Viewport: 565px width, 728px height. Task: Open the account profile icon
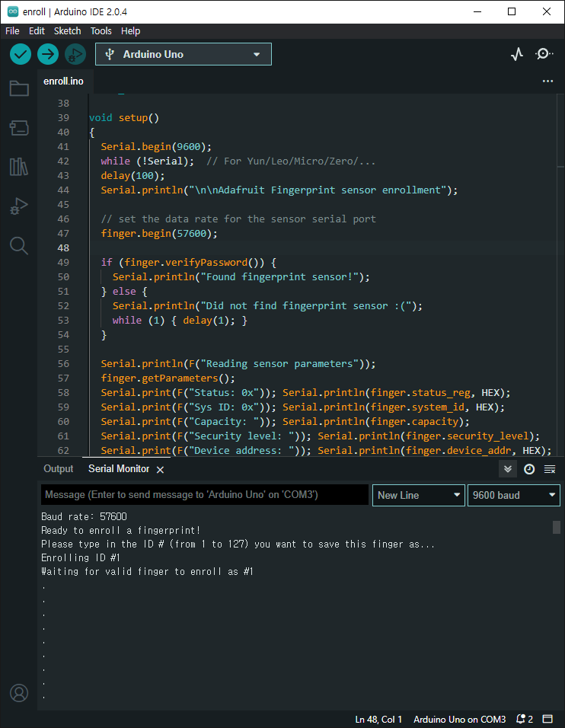19,693
